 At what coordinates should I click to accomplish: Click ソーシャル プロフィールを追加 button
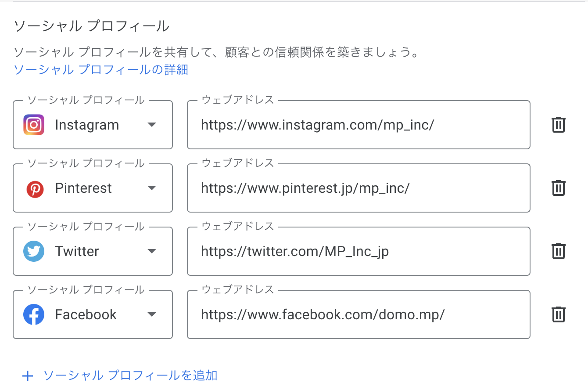[x=120, y=376]
